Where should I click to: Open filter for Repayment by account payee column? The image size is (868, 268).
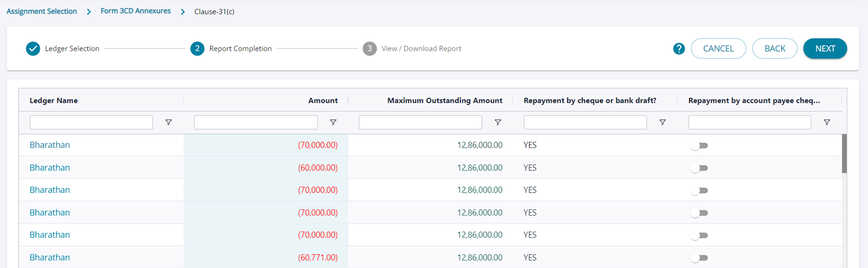[826, 123]
